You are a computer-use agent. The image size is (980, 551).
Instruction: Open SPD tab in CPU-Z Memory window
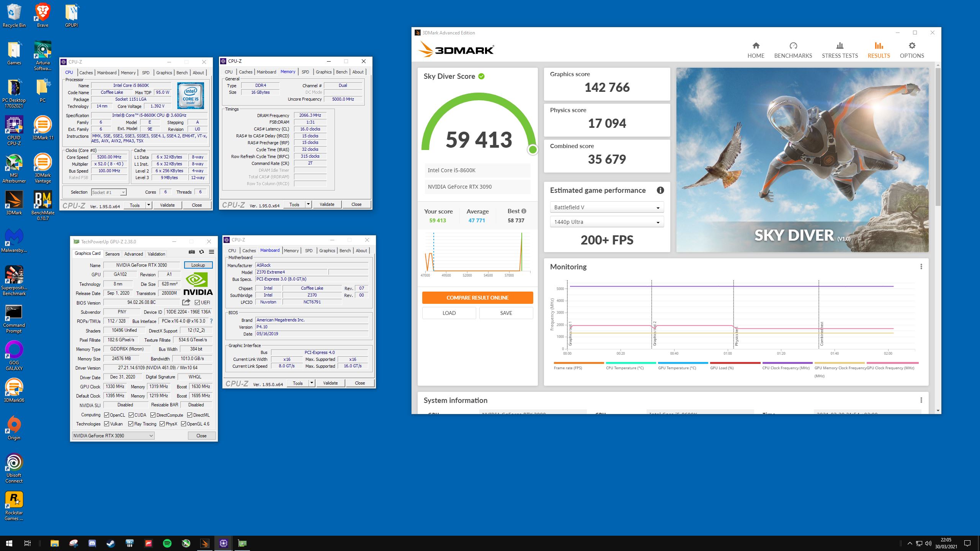tap(305, 72)
